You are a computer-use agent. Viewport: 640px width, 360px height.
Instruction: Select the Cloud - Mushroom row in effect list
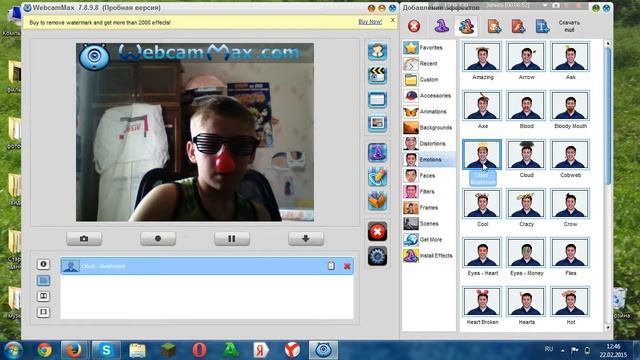[x=207, y=266]
